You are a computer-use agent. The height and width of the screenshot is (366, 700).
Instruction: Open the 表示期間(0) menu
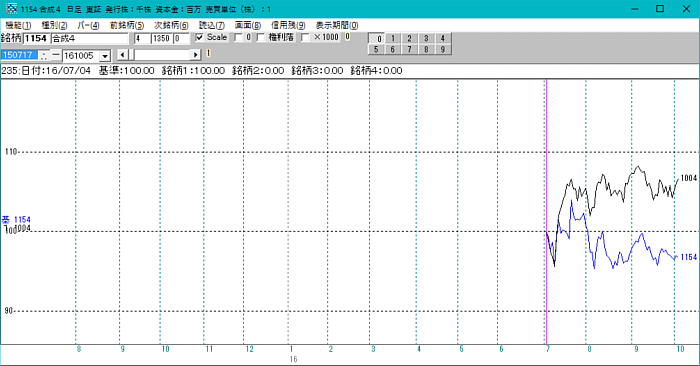pyautogui.click(x=337, y=25)
